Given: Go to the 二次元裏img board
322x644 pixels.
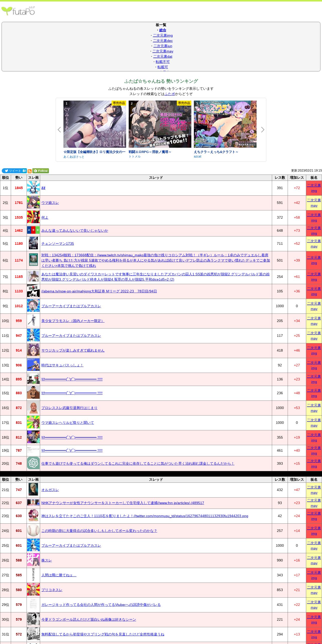Looking at the screenshot, I should 163,35.
